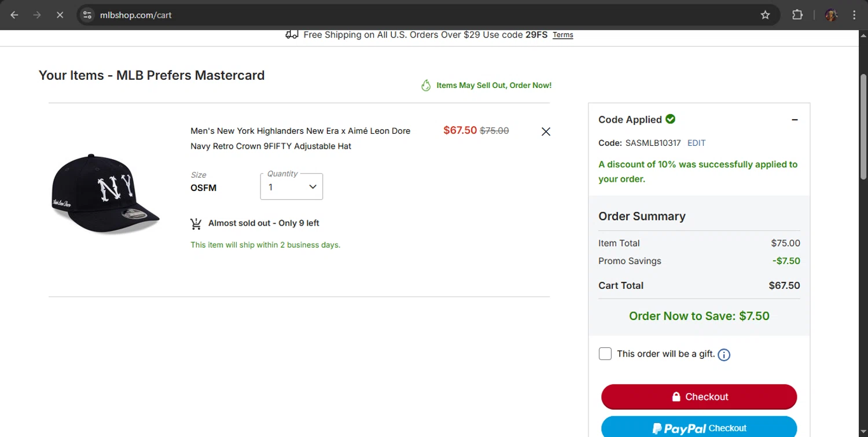Click the green code applied checkmark
The image size is (868, 437).
[671, 119]
